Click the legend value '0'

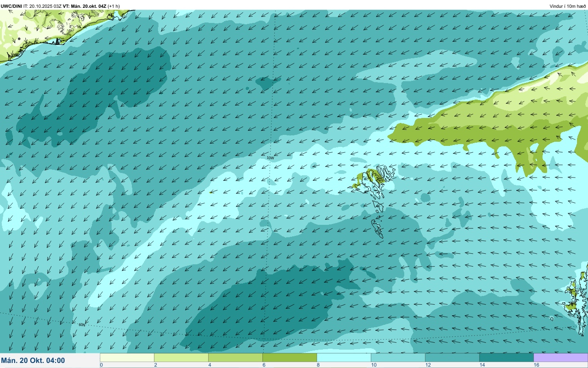click(102, 365)
